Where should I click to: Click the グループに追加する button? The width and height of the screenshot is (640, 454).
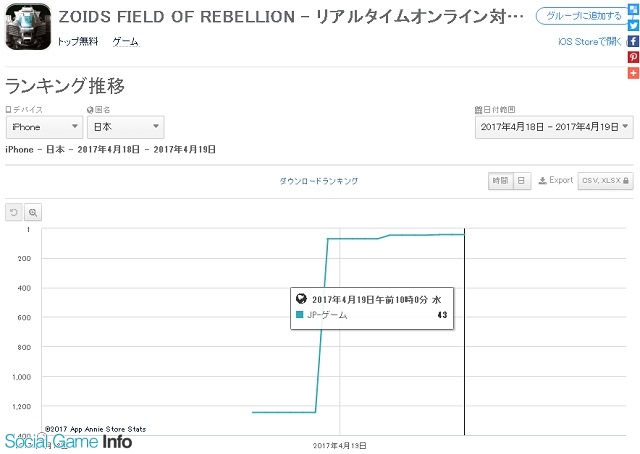pyautogui.click(x=582, y=16)
